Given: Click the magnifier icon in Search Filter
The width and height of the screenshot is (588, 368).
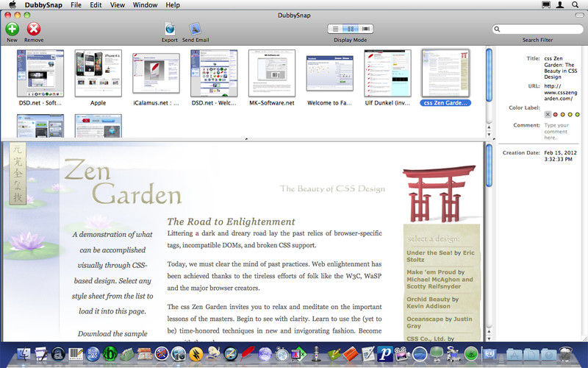Looking at the screenshot, I should tap(497, 29).
